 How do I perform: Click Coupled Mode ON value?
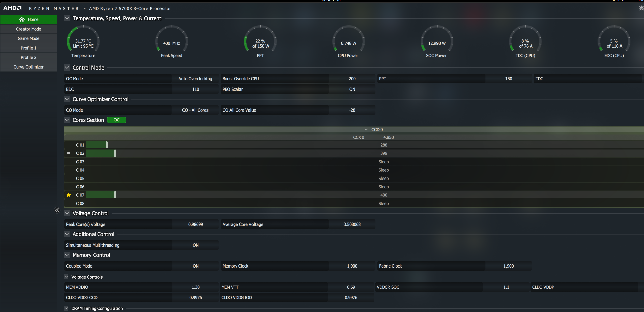[x=195, y=266]
